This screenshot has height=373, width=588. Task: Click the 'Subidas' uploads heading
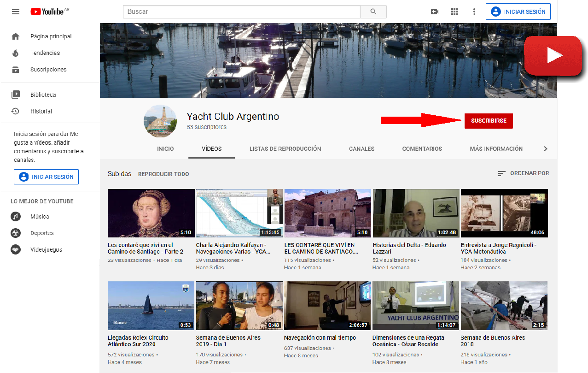click(x=120, y=174)
